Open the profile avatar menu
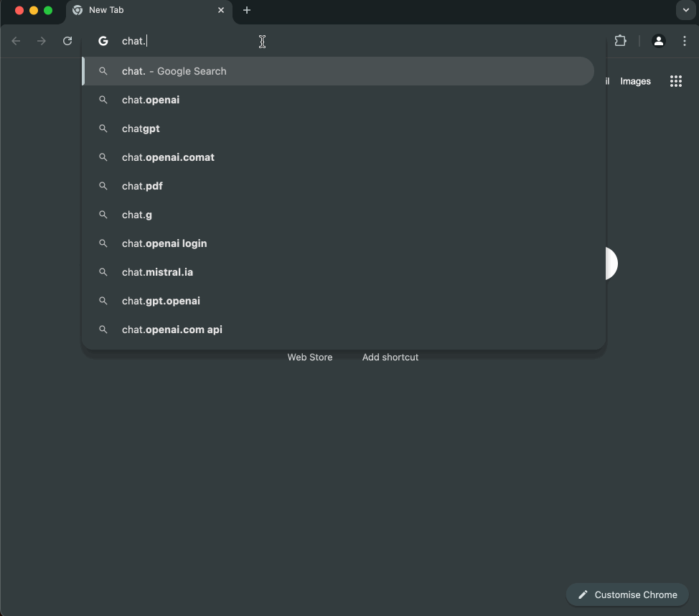The height and width of the screenshot is (616, 699). pos(658,41)
